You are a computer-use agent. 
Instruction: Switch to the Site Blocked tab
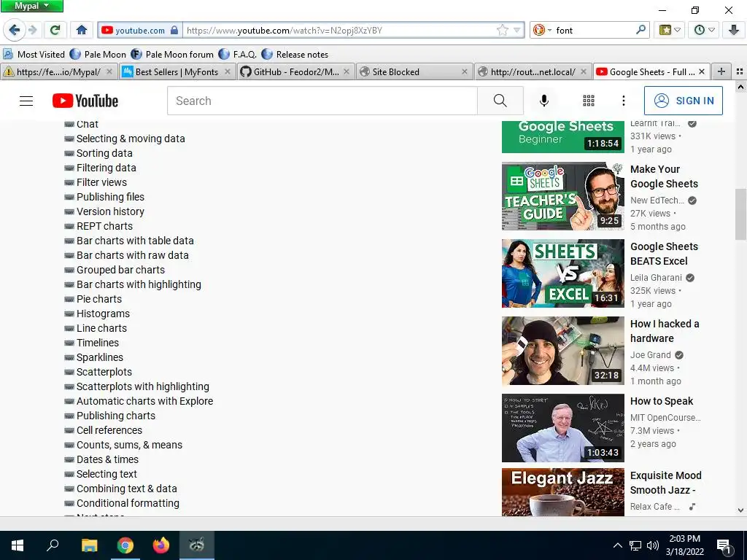click(x=414, y=72)
